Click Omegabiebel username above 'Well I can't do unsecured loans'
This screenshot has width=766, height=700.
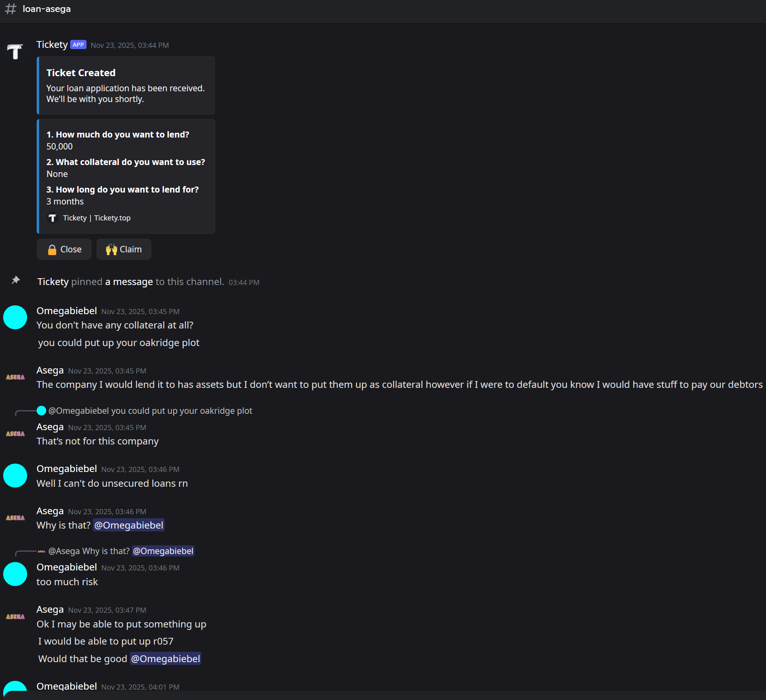click(67, 469)
